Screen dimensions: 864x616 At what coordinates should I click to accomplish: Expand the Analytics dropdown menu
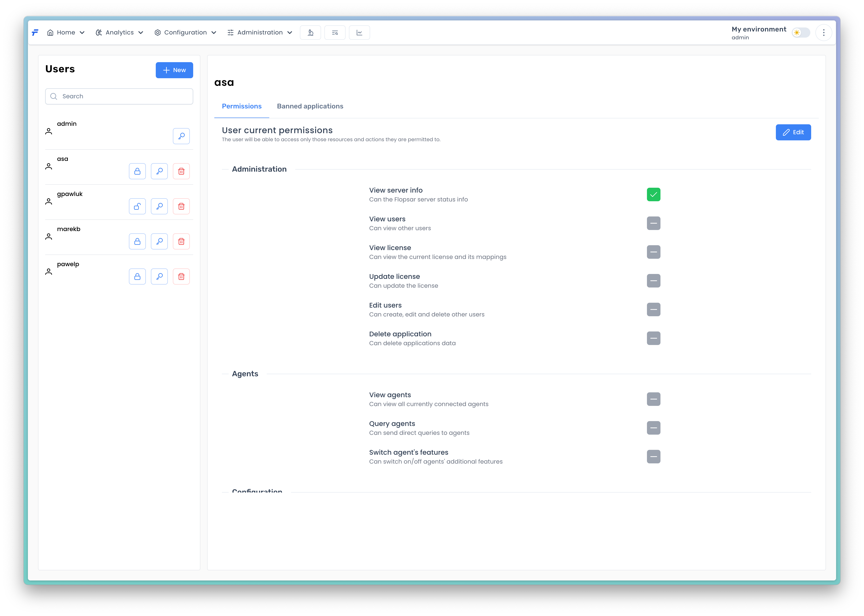[119, 33]
